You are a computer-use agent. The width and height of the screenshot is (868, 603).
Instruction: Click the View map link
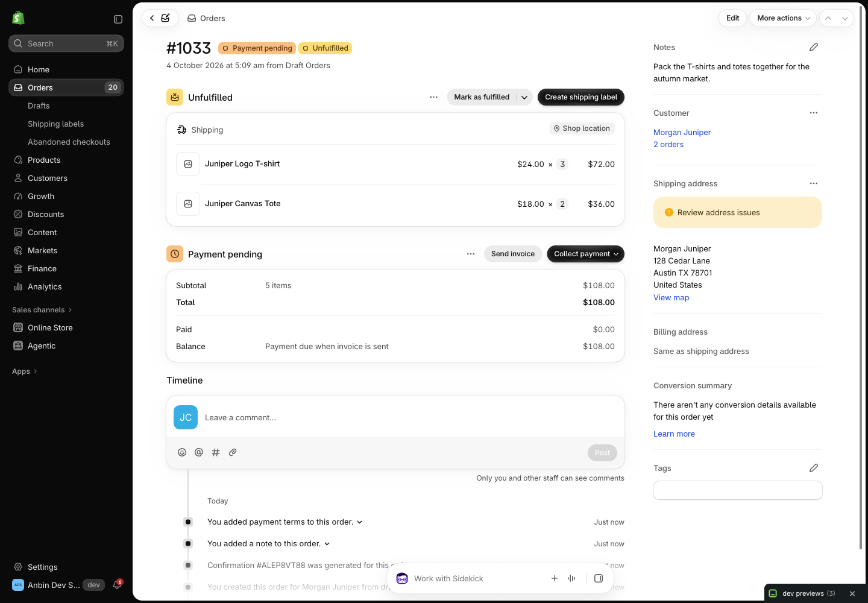click(x=671, y=297)
